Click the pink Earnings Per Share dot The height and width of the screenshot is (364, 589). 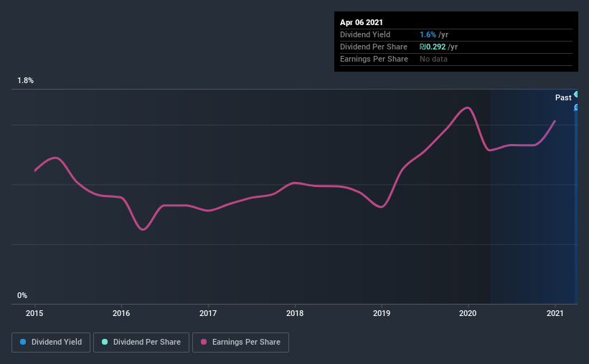204,342
